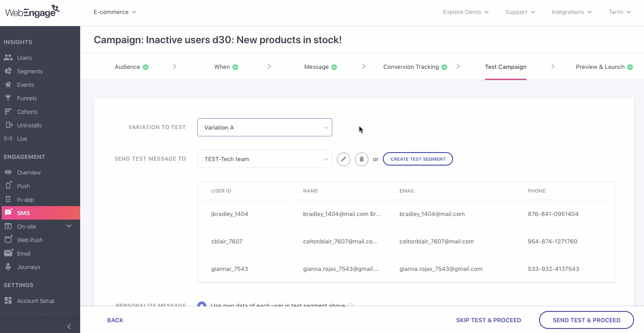Click phone 533-932-4137543
This screenshot has width=644, height=333.
click(x=553, y=269)
